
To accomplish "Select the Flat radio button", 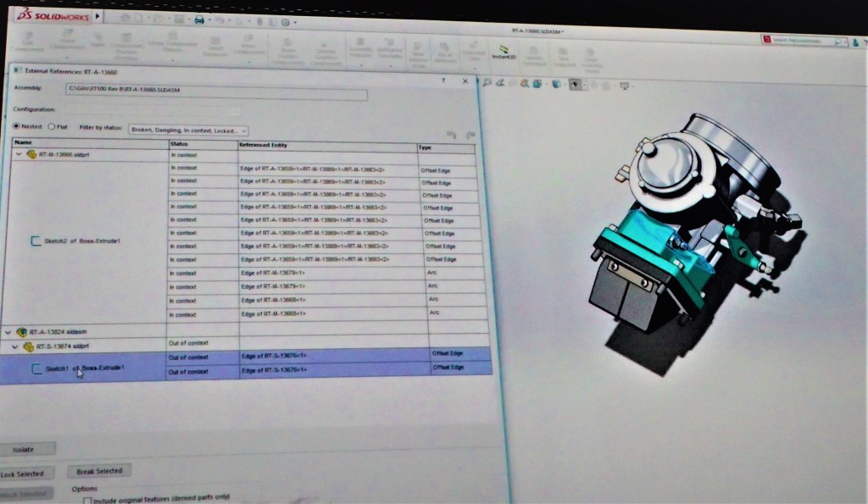I will pos(49,127).
